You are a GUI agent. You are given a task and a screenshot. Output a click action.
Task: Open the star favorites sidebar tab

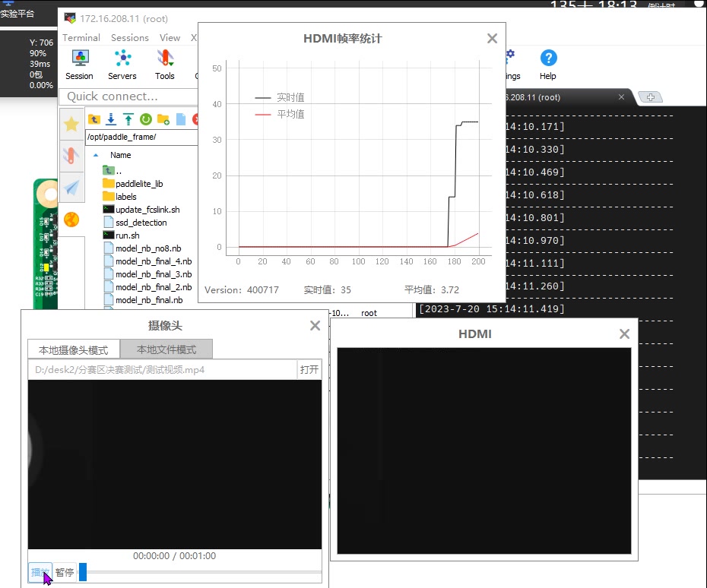coord(71,124)
